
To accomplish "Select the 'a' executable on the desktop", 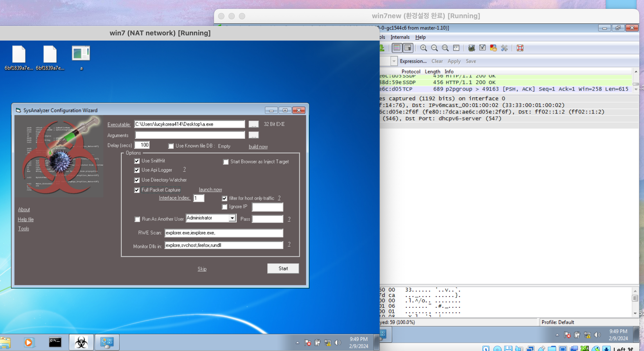I will pyautogui.click(x=81, y=58).
